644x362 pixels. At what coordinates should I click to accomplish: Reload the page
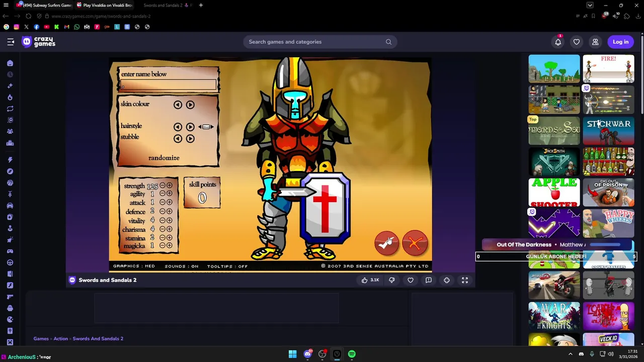click(29, 16)
